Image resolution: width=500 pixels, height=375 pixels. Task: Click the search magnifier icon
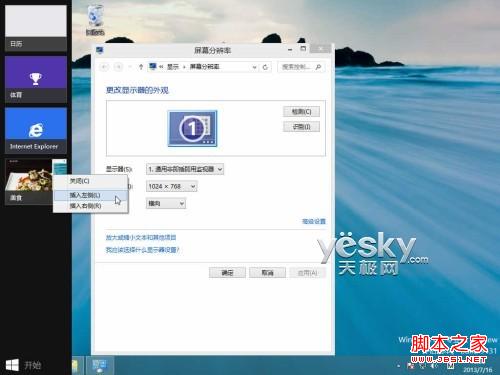[x=318, y=67]
